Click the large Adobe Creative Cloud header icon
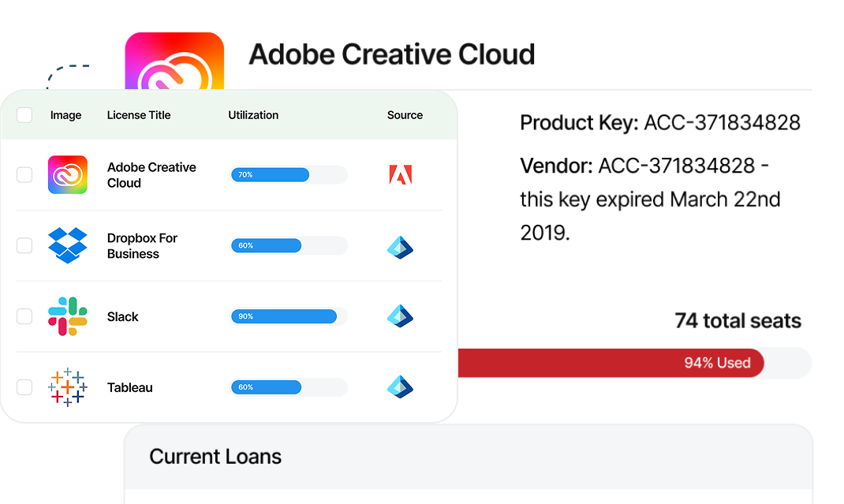 coord(174,59)
